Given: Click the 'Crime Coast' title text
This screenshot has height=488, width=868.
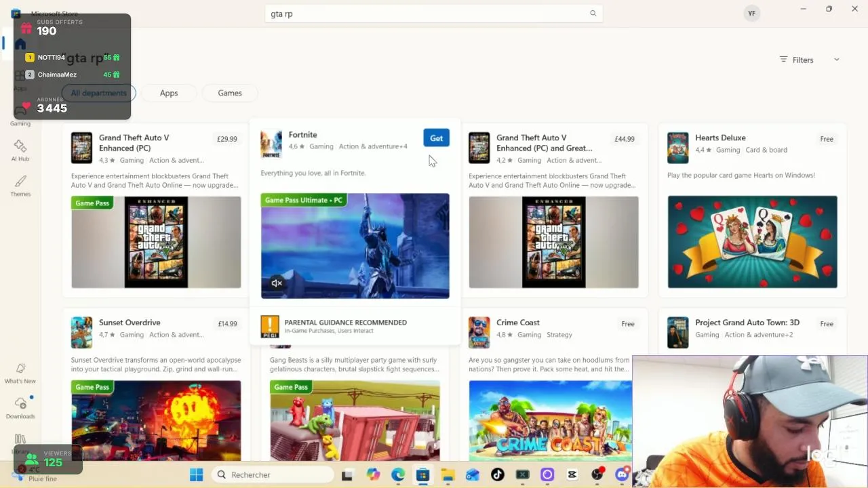Looking at the screenshot, I should 518,323.
